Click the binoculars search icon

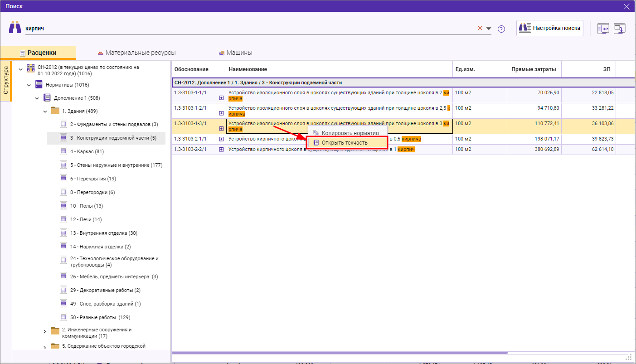point(15,28)
